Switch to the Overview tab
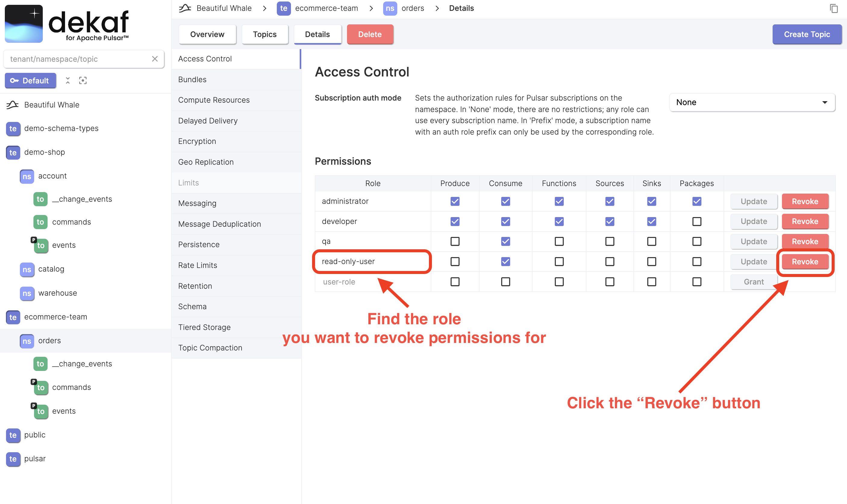The width and height of the screenshot is (847, 504). coord(207,34)
